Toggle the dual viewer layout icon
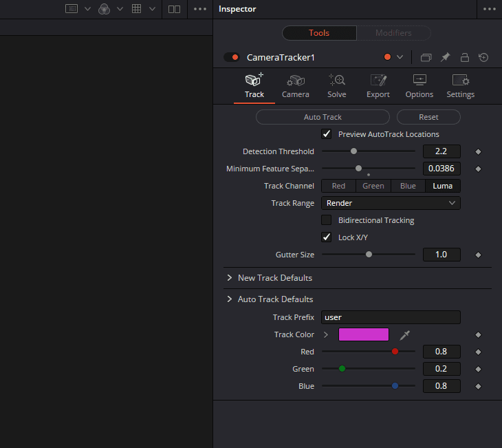This screenshot has height=448, width=502. click(174, 9)
